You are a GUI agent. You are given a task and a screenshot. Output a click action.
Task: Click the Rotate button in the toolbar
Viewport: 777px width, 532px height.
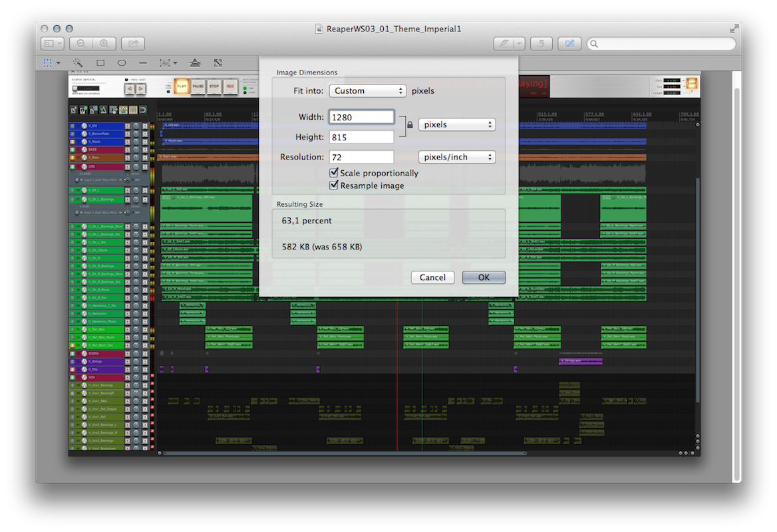tap(541, 44)
